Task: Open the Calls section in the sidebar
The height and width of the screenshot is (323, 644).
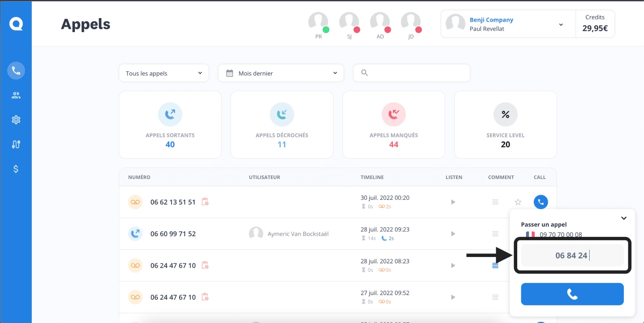Action: point(16,71)
